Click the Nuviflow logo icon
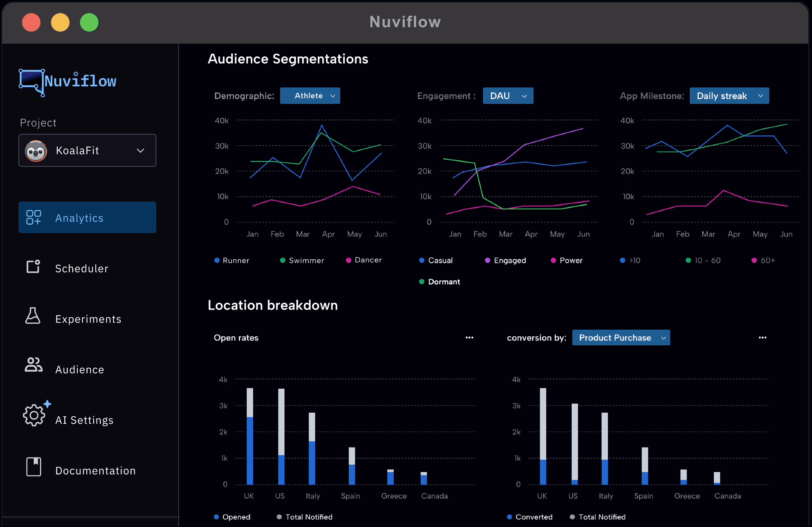Viewport: 812px width, 527px height. coord(32,82)
